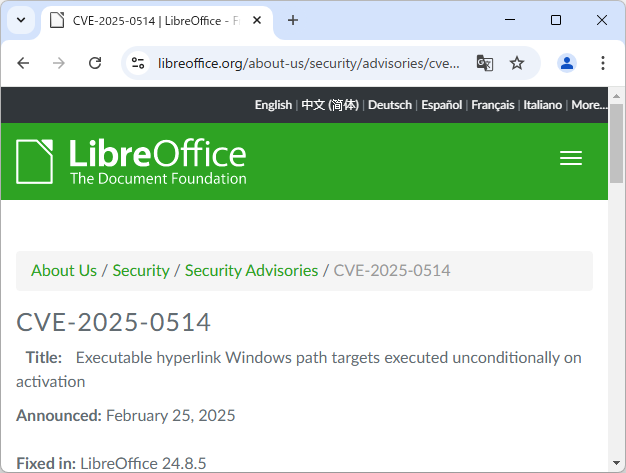Bookmark this page with the star icon
626x473 pixels.
click(517, 63)
